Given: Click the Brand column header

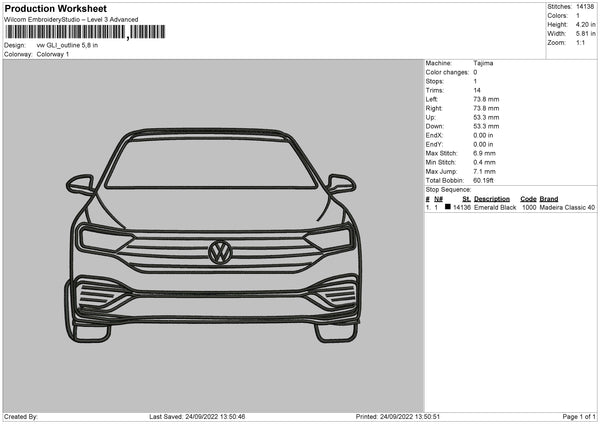Looking at the screenshot, I should (549, 199).
